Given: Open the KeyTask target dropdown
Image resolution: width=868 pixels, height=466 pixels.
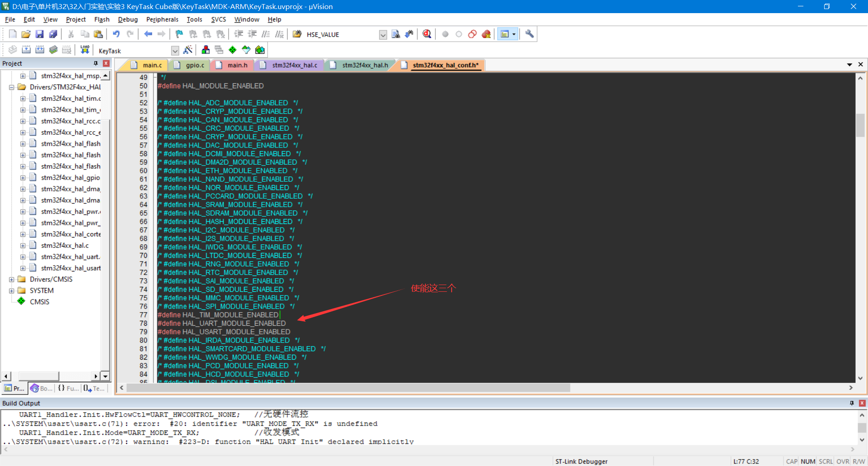Looking at the screenshot, I should pyautogui.click(x=175, y=51).
